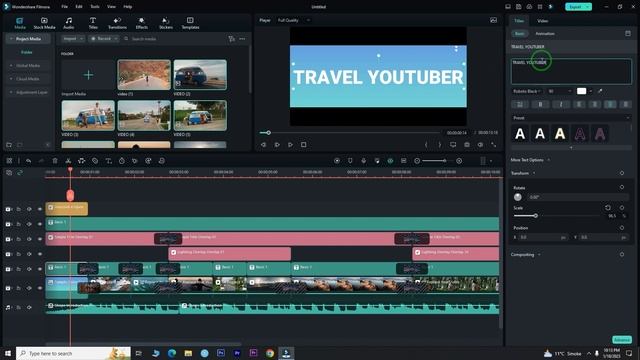This screenshot has width=640, height=360.
Task: Click the timeline undo arrow
Action: [x=28, y=161]
